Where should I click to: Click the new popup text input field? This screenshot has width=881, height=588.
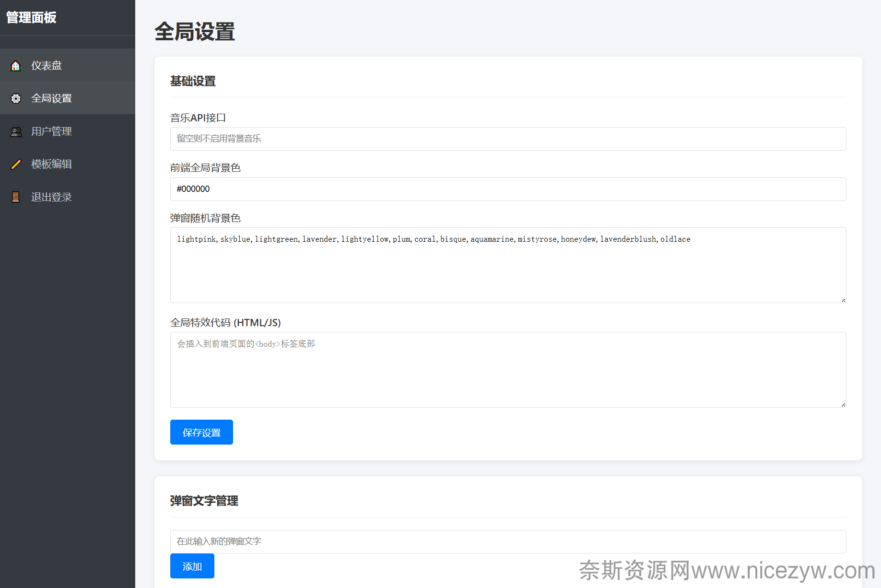click(508, 541)
